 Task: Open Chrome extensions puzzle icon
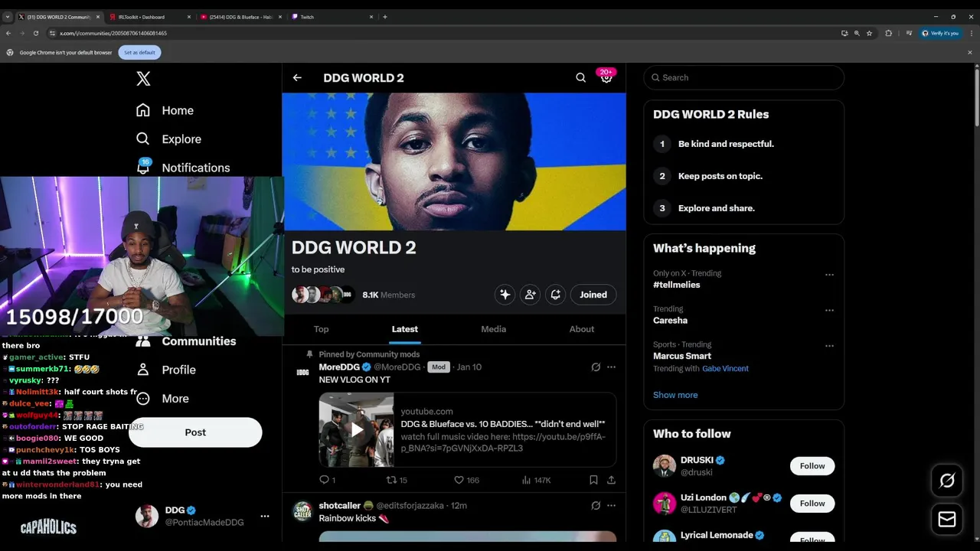coord(889,33)
